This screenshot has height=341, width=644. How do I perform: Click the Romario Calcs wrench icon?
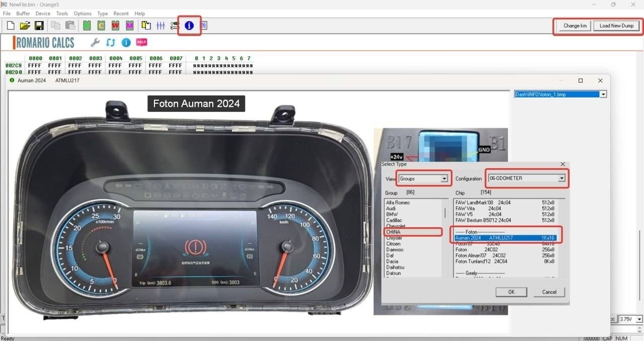(95, 43)
